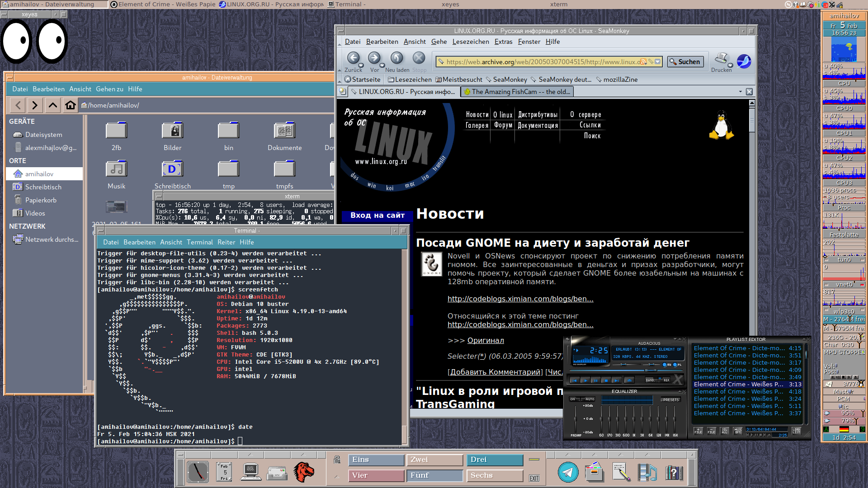Click the lock screen icon in panel
Screen dimensions: 868x488
point(337,460)
